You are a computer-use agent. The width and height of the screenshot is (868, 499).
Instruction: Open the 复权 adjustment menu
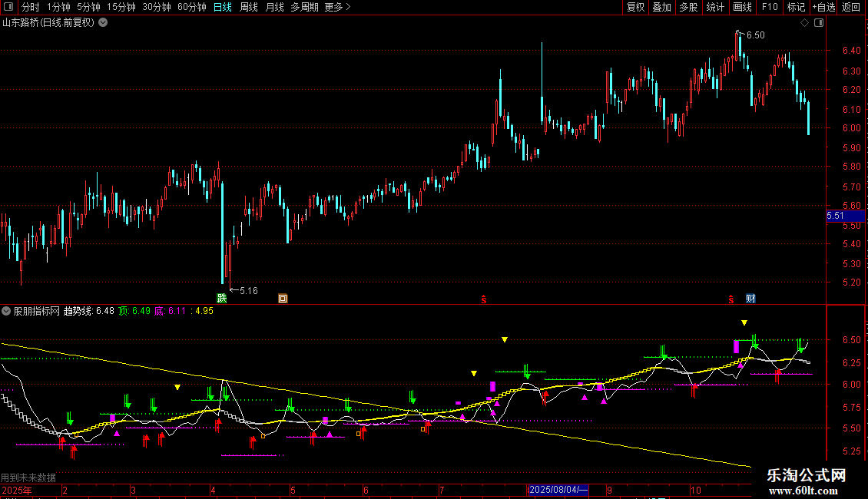point(635,7)
